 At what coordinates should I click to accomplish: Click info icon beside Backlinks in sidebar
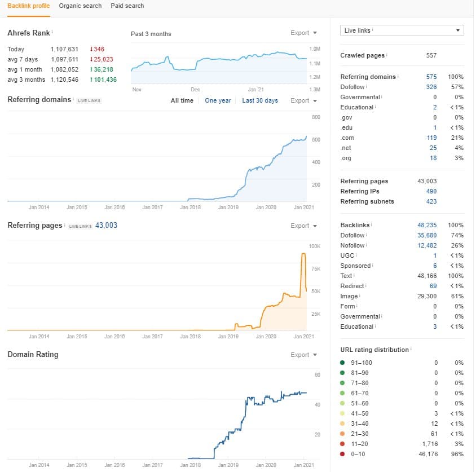(x=372, y=225)
